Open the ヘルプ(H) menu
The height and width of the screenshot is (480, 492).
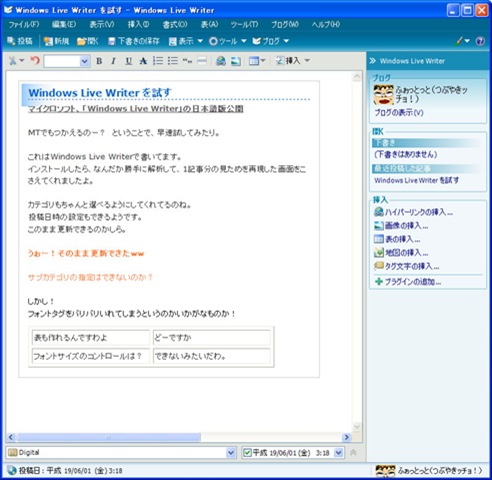326,24
